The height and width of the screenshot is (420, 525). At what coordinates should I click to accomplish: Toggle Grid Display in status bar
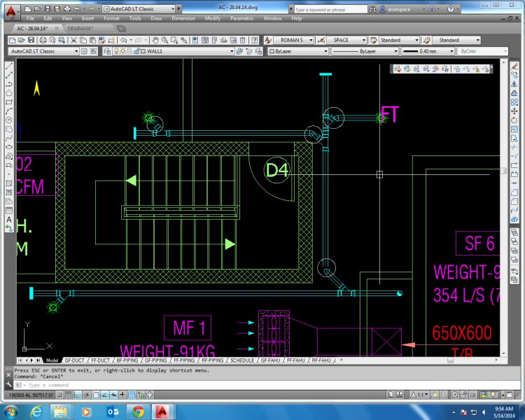[x=69, y=395]
